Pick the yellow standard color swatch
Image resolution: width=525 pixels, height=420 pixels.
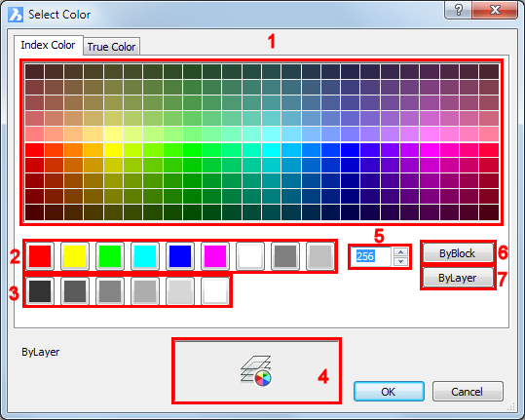tap(75, 256)
